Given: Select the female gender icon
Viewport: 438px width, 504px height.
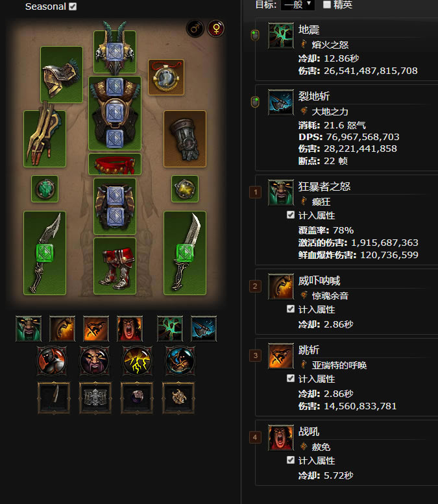Looking at the screenshot, I should (216, 29).
